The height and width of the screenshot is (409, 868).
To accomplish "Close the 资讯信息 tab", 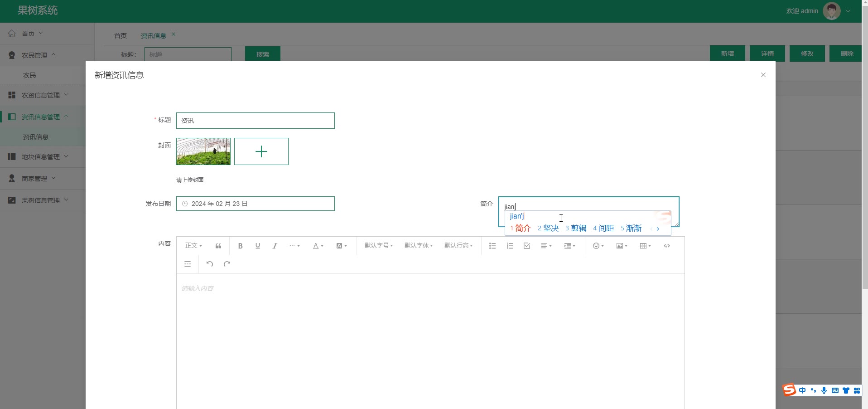I will 174,34.
